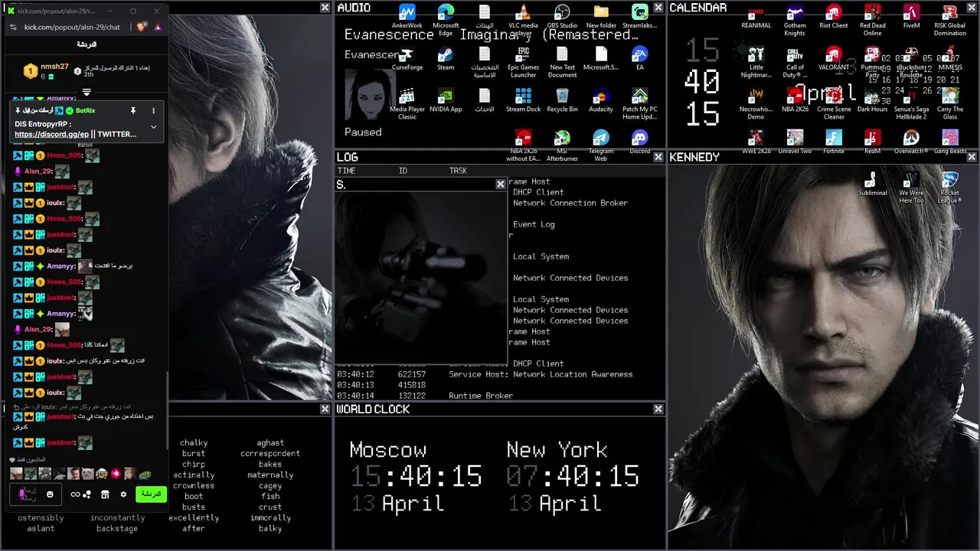Click the Evanescence album art thumbnail

click(x=370, y=94)
